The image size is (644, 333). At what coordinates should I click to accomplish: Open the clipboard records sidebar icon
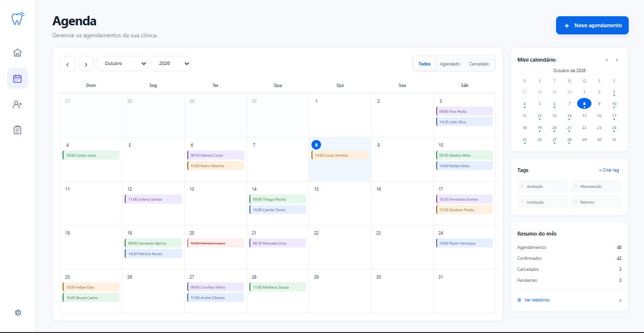(18, 130)
